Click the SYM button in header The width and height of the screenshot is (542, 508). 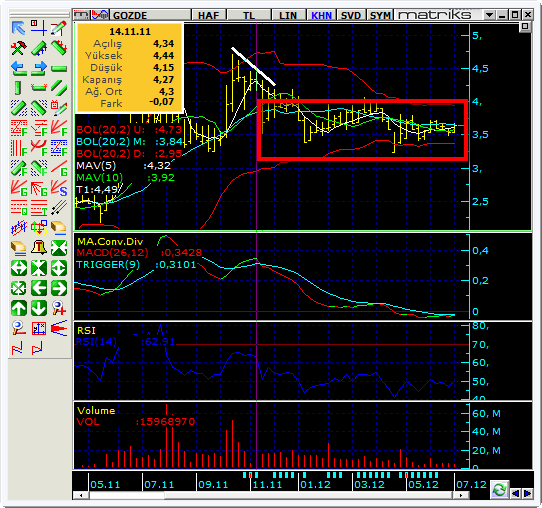coord(380,15)
